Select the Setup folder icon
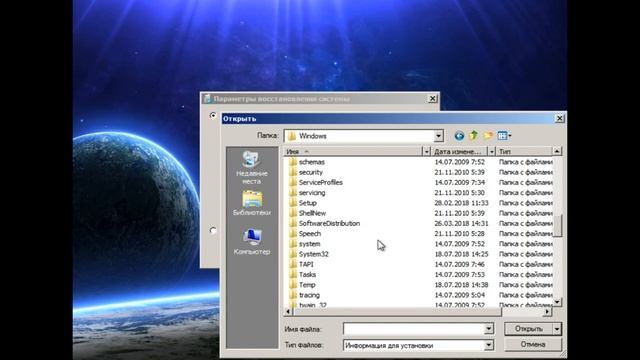Image resolution: width=640 pixels, height=360 pixels. click(x=292, y=203)
